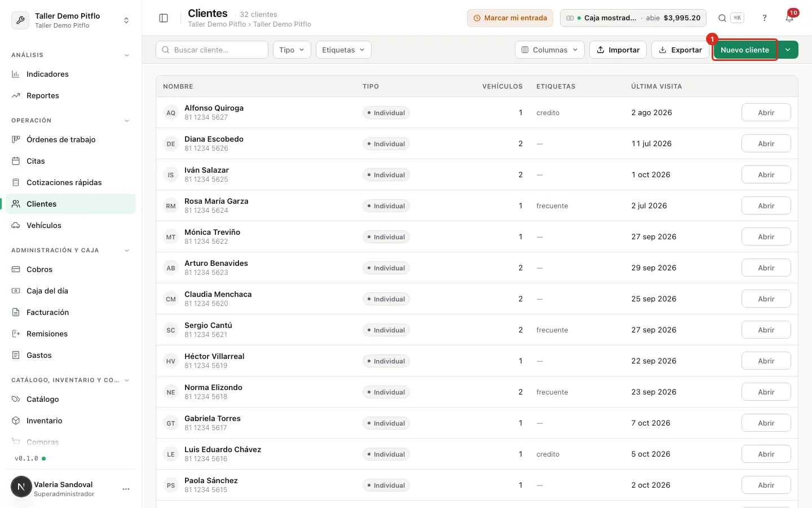812x508 pixels.
Task: Click the Gastos receipt icon
Action: (x=16, y=355)
